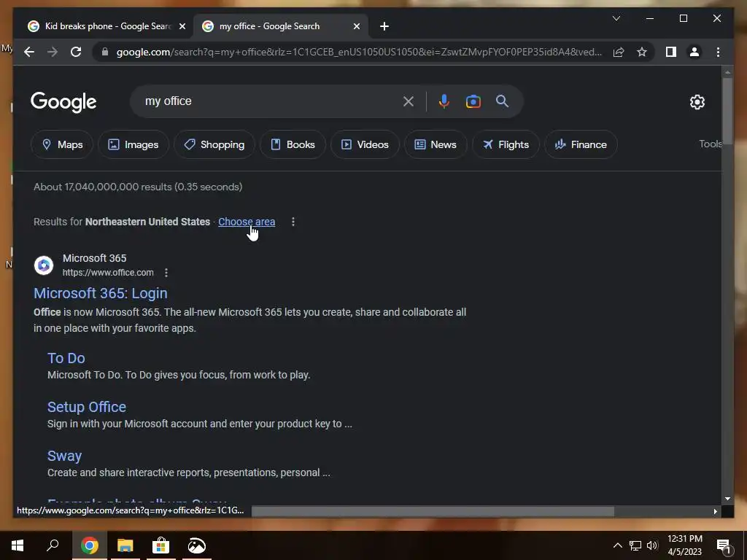
Task: Click the scroll right arrow
Action: [x=715, y=511]
